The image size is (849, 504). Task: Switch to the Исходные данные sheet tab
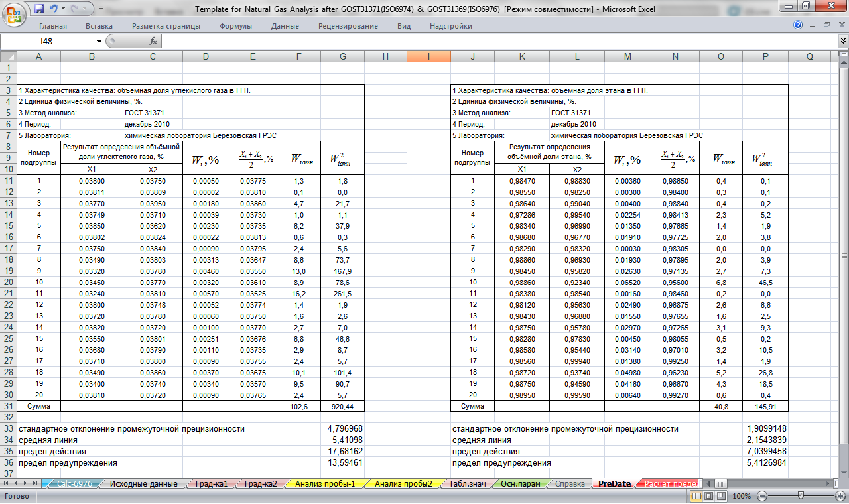click(143, 484)
